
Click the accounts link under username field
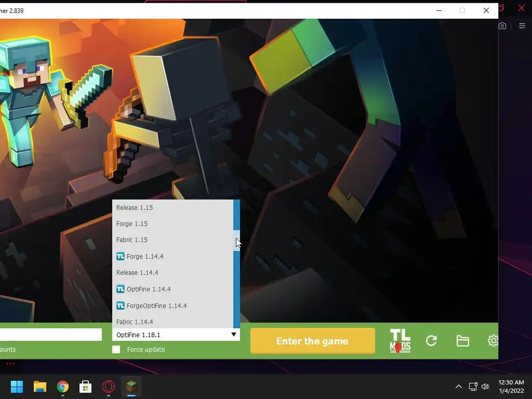(x=8, y=350)
